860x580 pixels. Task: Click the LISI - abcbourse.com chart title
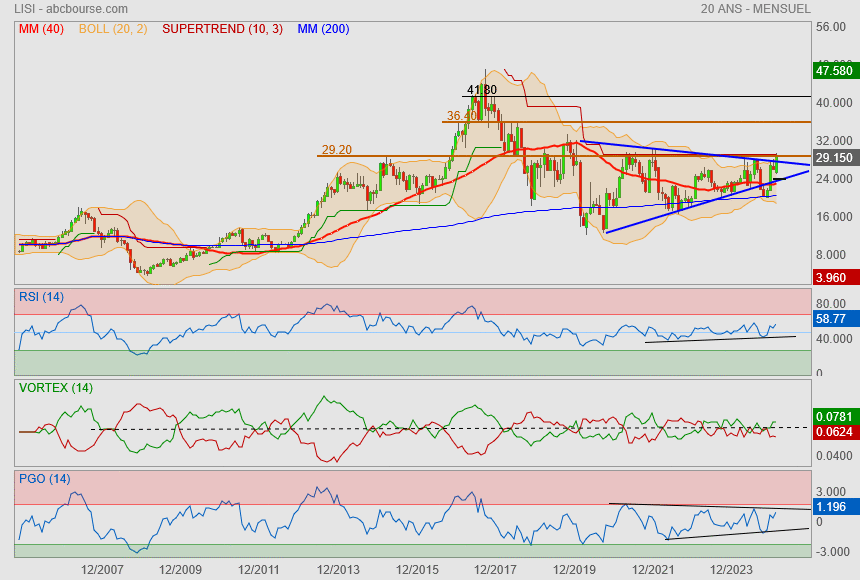pos(71,9)
